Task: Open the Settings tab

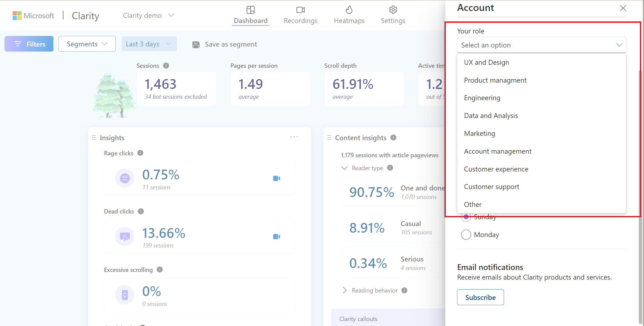Action: (x=393, y=15)
